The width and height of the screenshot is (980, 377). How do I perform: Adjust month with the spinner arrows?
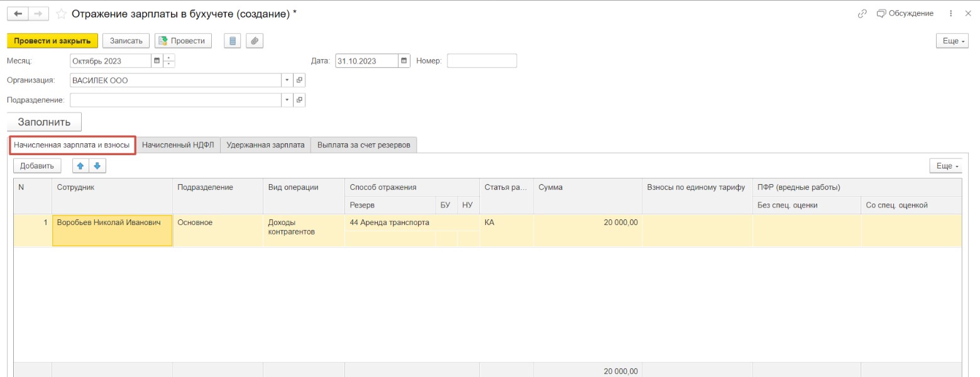click(168, 61)
